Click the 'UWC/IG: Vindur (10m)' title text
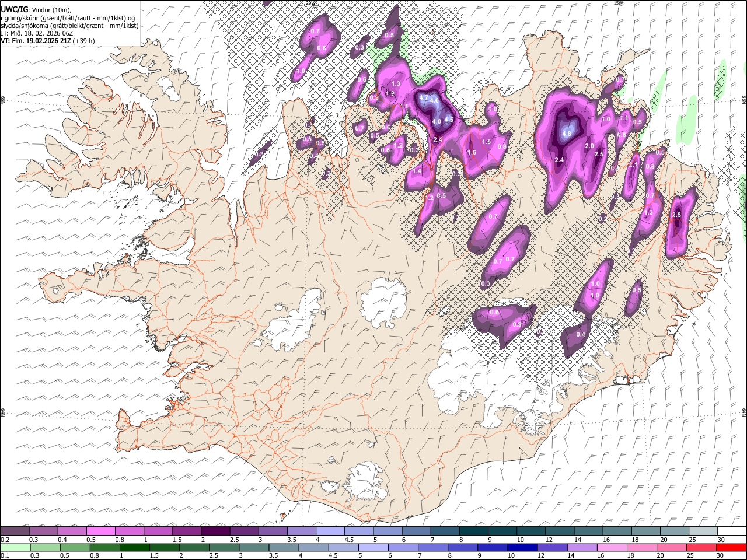 click(36, 9)
